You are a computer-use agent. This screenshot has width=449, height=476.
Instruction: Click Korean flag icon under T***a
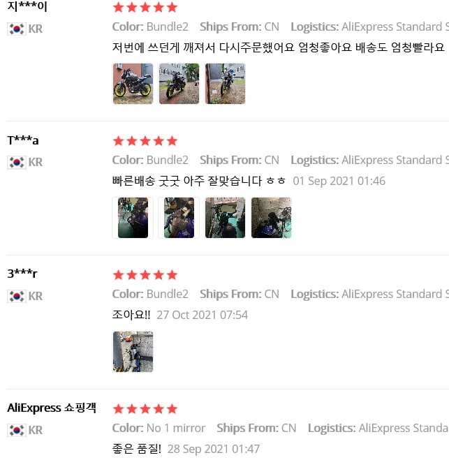click(17, 163)
